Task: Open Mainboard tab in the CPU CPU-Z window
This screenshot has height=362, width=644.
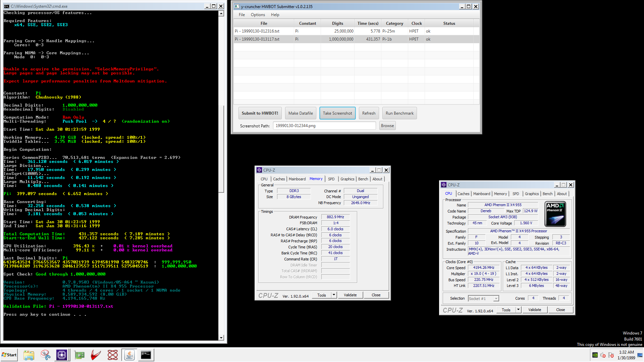Action: [x=482, y=194]
